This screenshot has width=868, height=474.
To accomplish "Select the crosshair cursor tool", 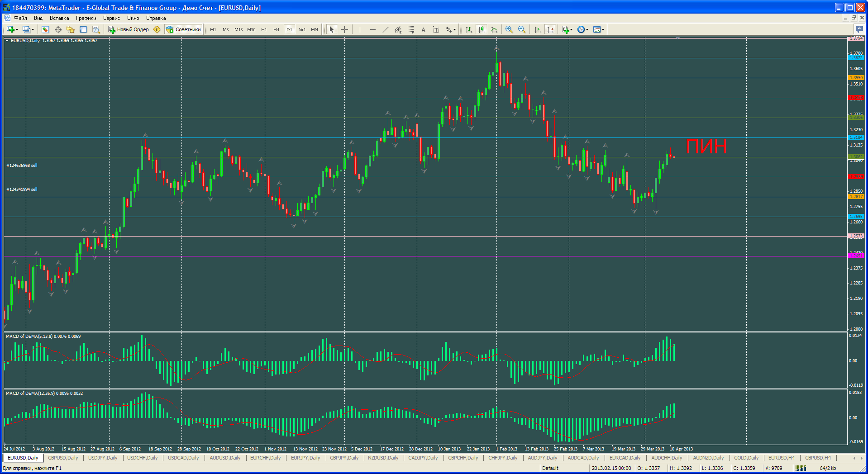I will point(344,29).
